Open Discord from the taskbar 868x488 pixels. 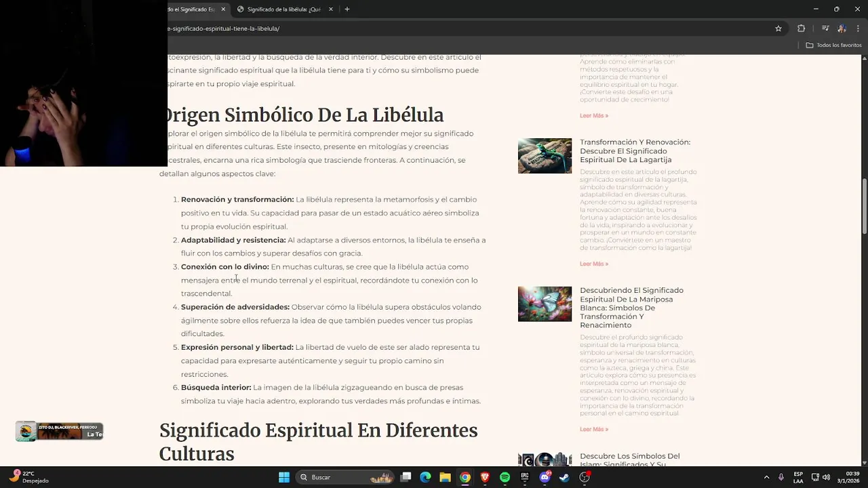click(x=545, y=477)
